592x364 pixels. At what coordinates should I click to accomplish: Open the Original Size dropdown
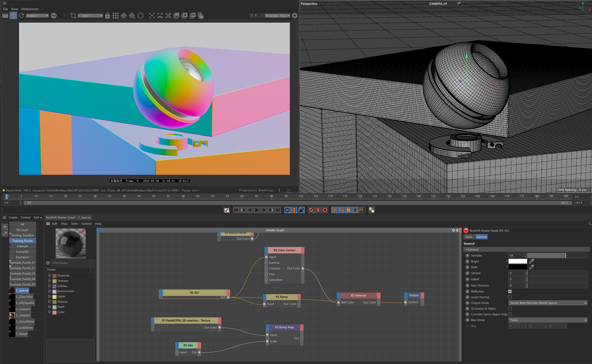pos(278,16)
